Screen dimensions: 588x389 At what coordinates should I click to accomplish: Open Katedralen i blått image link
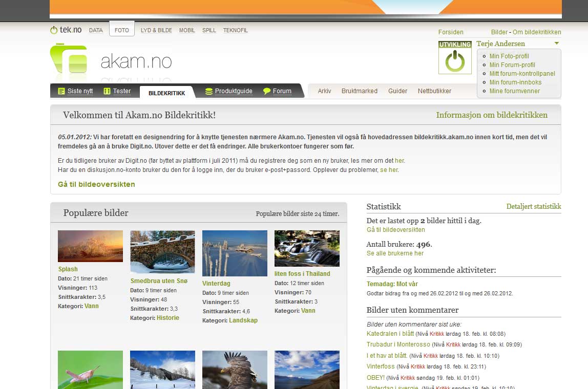[x=390, y=334]
